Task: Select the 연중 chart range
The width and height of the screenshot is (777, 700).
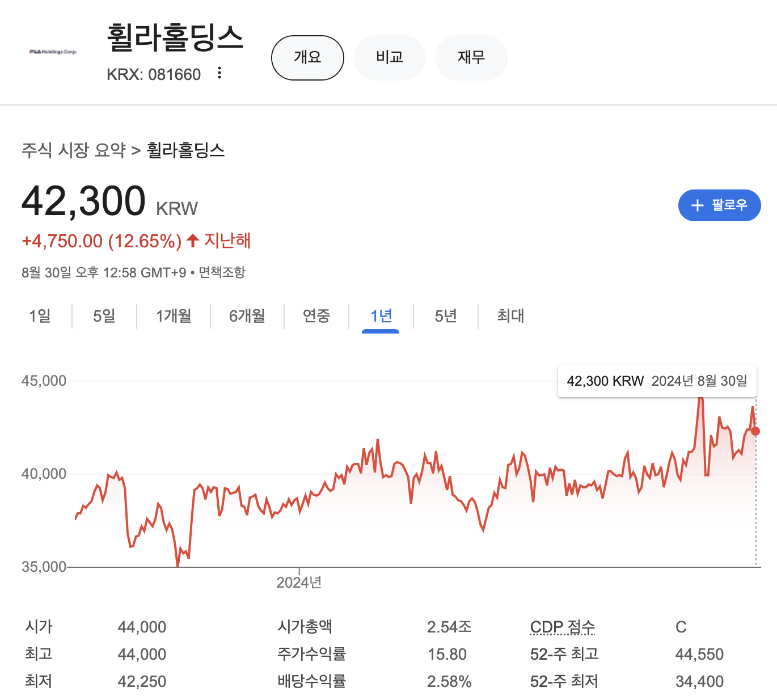Action: point(316,316)
